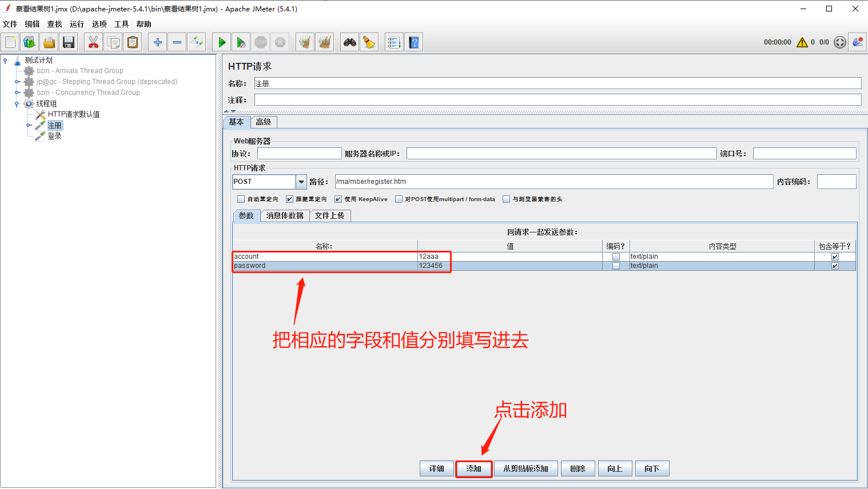
Task: Open the 文件 menu
Action: (10, 24)
